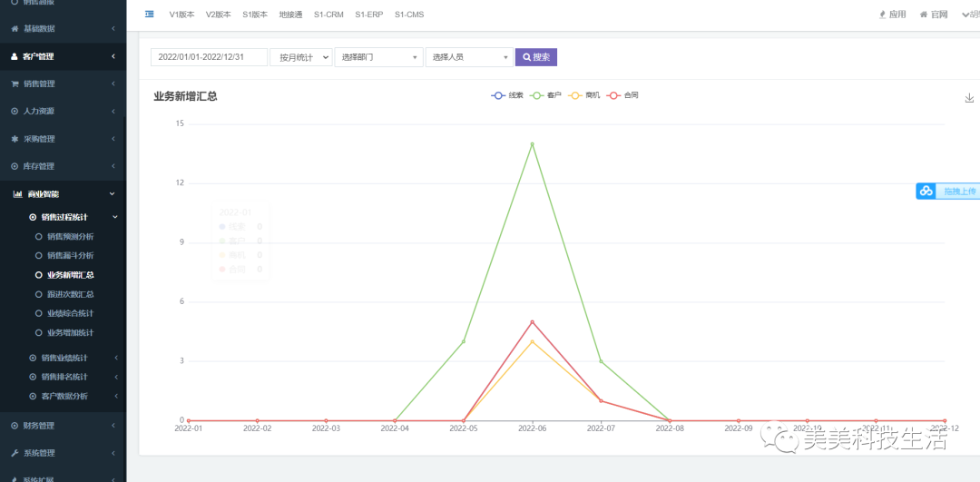The height and width of the screenshot is (482, 980).
Task: Toggle the 线索 series in legend
Action: (507, 95)
